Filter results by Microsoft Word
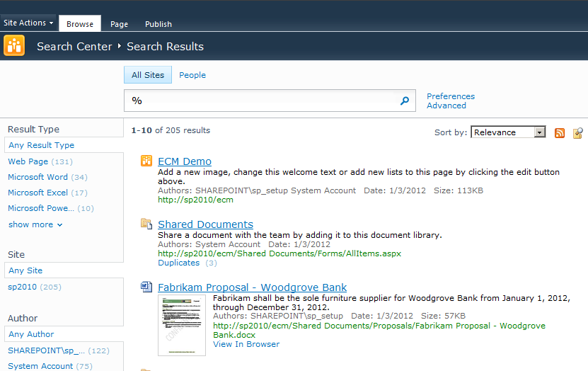588x371 pixels. pyautogui.click(x=38, y=177)
